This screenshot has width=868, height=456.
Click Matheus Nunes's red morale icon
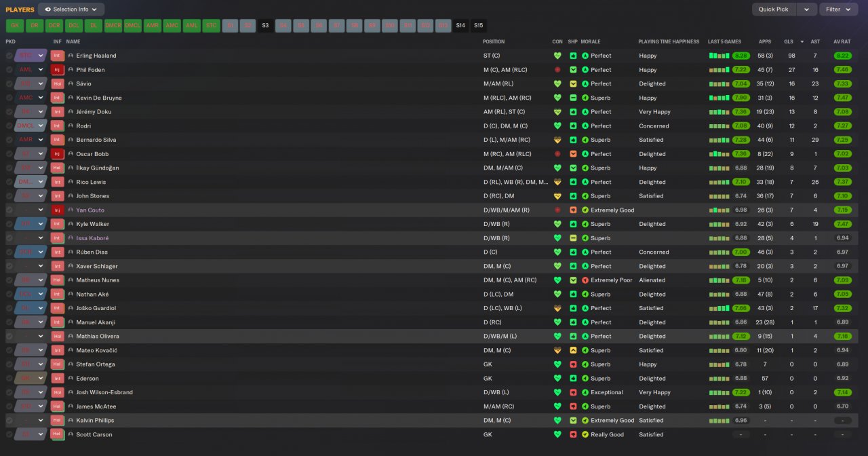click(585, 280)
